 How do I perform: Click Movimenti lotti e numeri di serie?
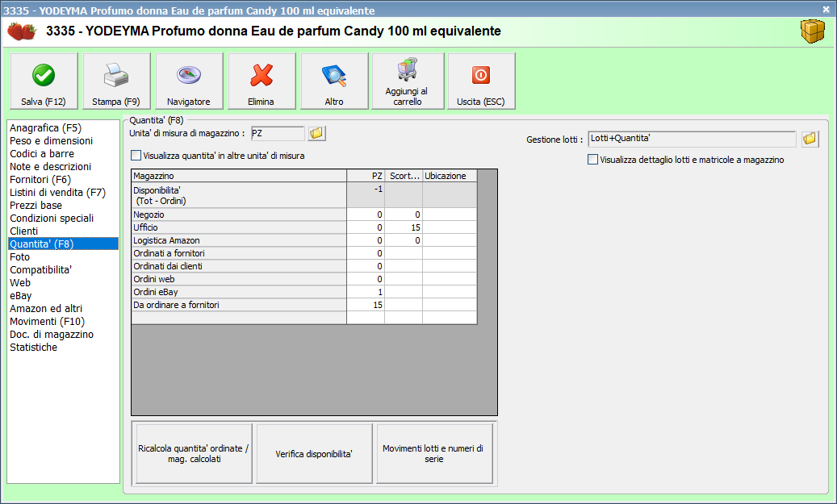click(434, 453)
